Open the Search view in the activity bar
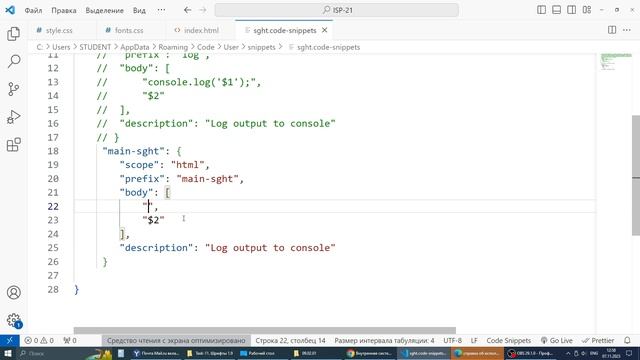This screenshot has width=640, height=360. point(13,61)
